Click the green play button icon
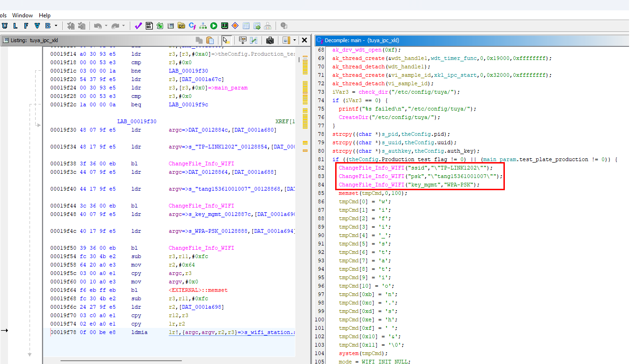Image resolution: width=630 pixels, height=364 pixels. coord(214,26)
